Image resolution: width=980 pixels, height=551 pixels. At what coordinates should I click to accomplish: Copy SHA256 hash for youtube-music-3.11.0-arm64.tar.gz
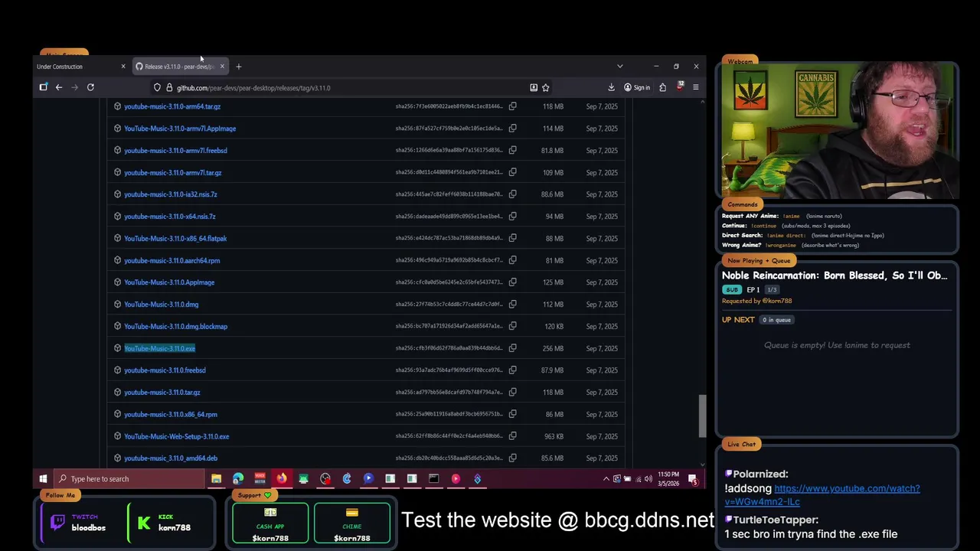click(512, 106)
